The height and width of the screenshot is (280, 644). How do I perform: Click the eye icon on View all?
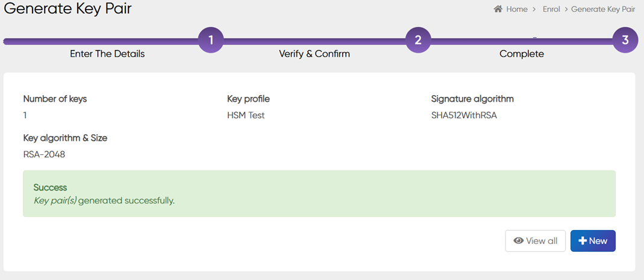[518, 241]
